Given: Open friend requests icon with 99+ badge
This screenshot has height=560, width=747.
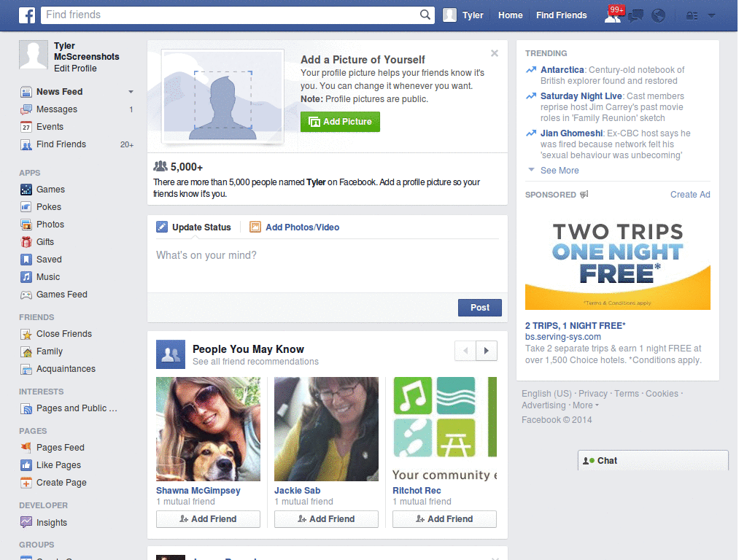Looking at the screenshot, I should [613, 15].
